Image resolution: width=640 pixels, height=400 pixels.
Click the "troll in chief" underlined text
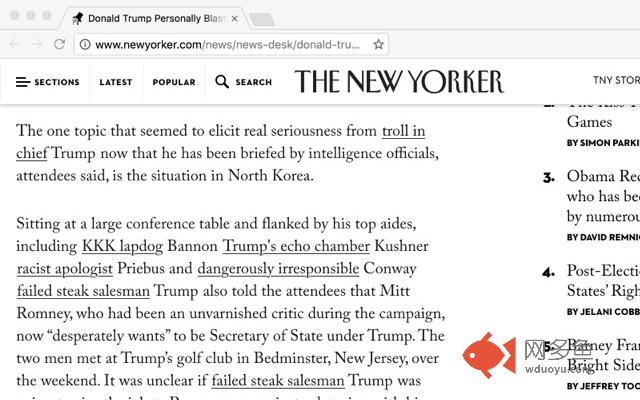(x=403, y=131)
